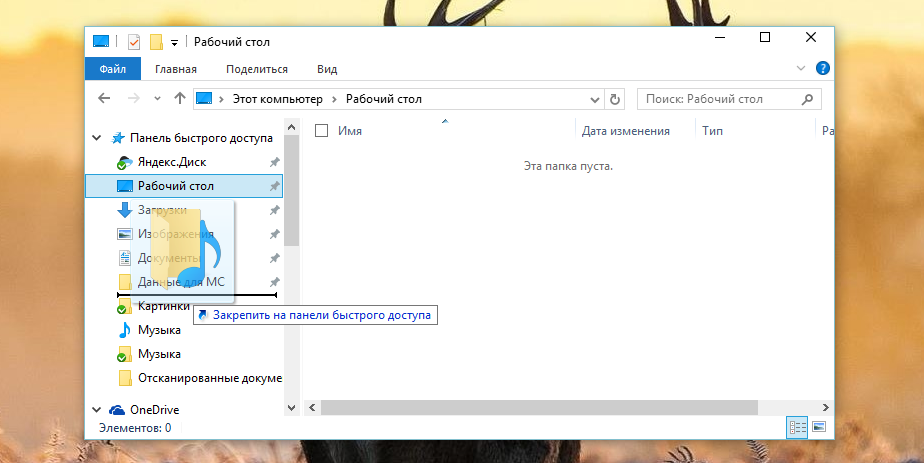The width and height of the screenshot is (924, 463).
Task: Open the recent locations dropdown
Action: tap(157, 99)
